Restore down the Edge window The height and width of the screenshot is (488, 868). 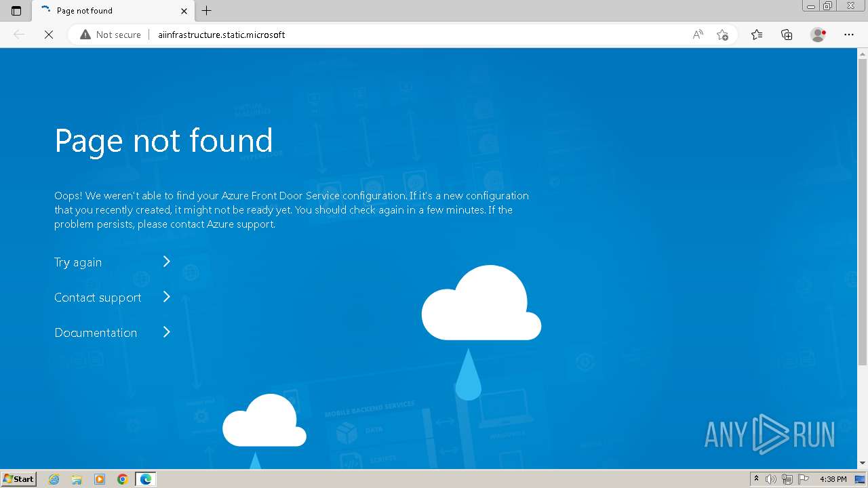coord(828,5)
